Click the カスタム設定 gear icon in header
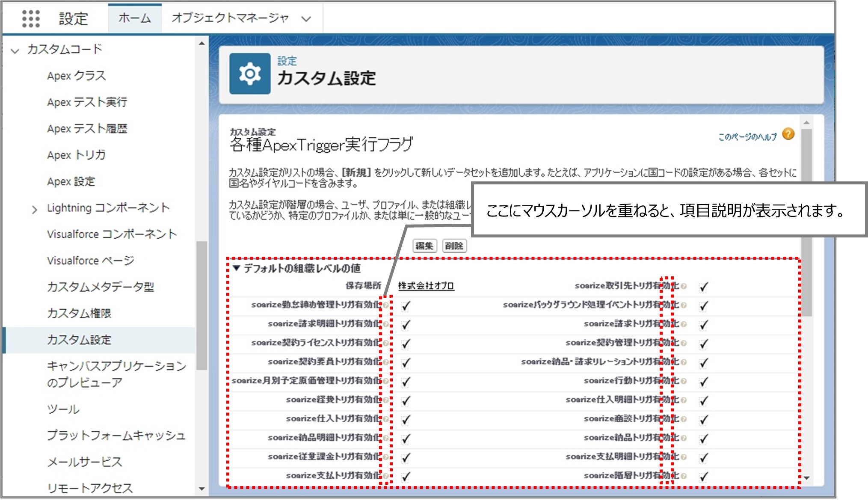This screenshot has height=501, width=868. click(x=250, y=74)
